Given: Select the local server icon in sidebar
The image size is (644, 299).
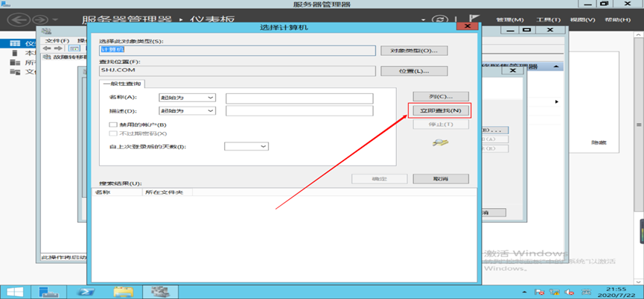Looking at the screenshot, I should tap(15, 53).
